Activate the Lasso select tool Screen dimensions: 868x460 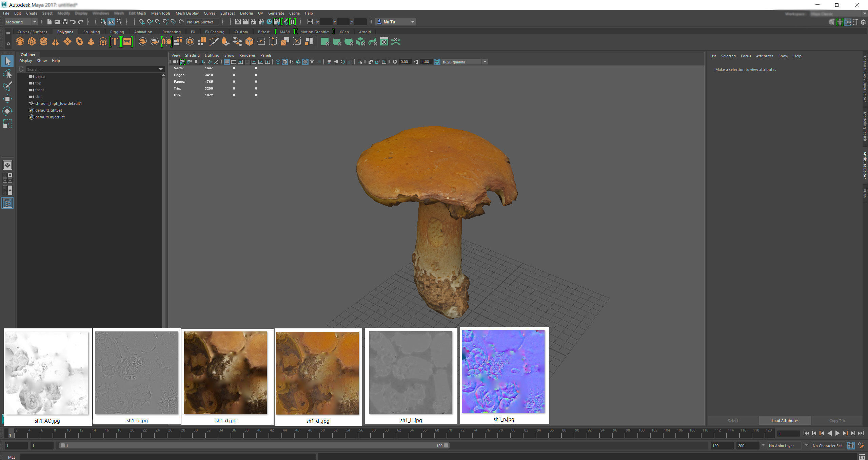pyautogui.click(x=7, y=74)
